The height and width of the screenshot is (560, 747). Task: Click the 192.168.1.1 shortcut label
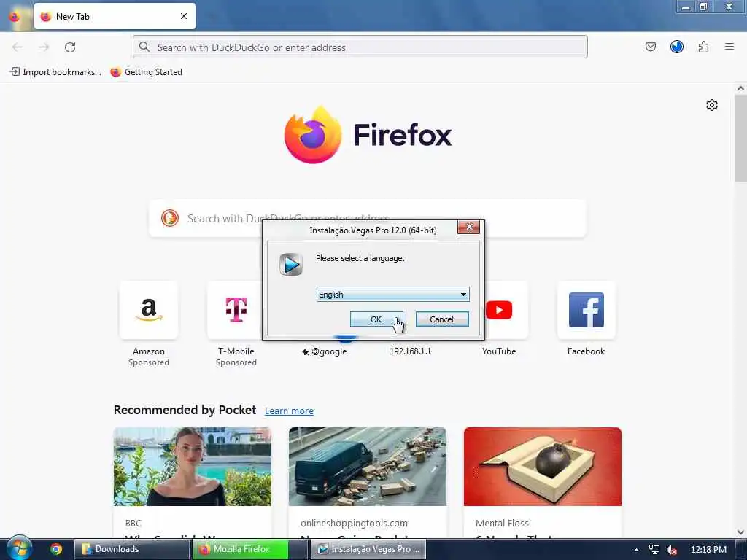pos(410,351)
